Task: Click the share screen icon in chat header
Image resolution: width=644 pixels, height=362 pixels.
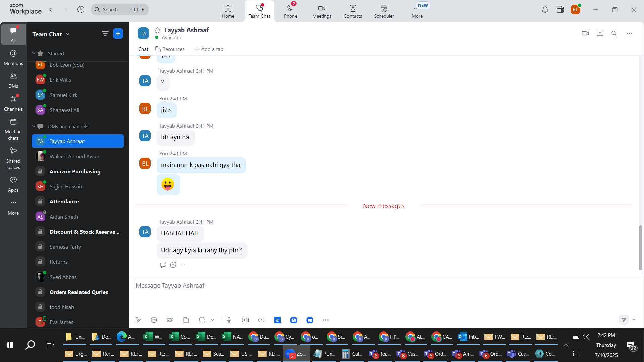Action: [x=600, y=33]
